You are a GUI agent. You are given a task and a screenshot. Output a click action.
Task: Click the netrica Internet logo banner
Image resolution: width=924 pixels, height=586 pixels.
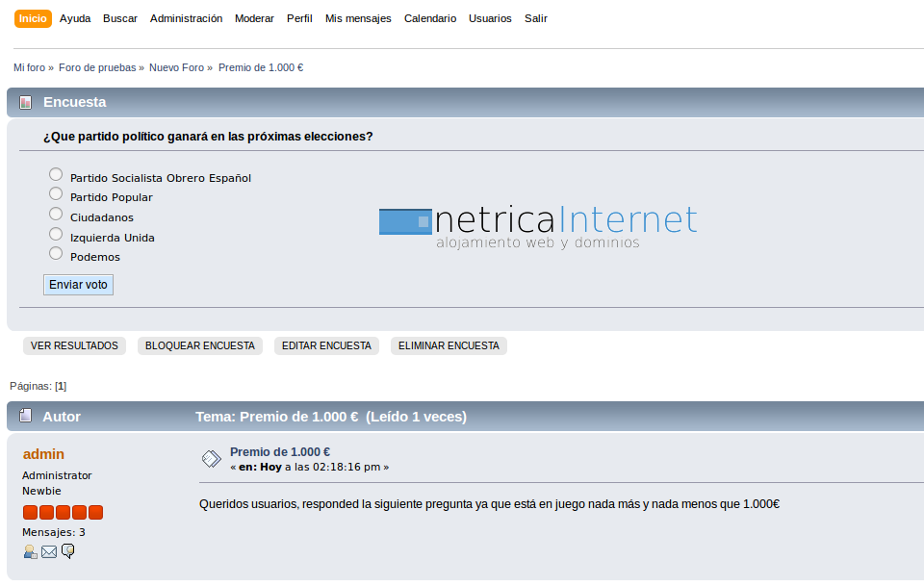coord(538,227)
